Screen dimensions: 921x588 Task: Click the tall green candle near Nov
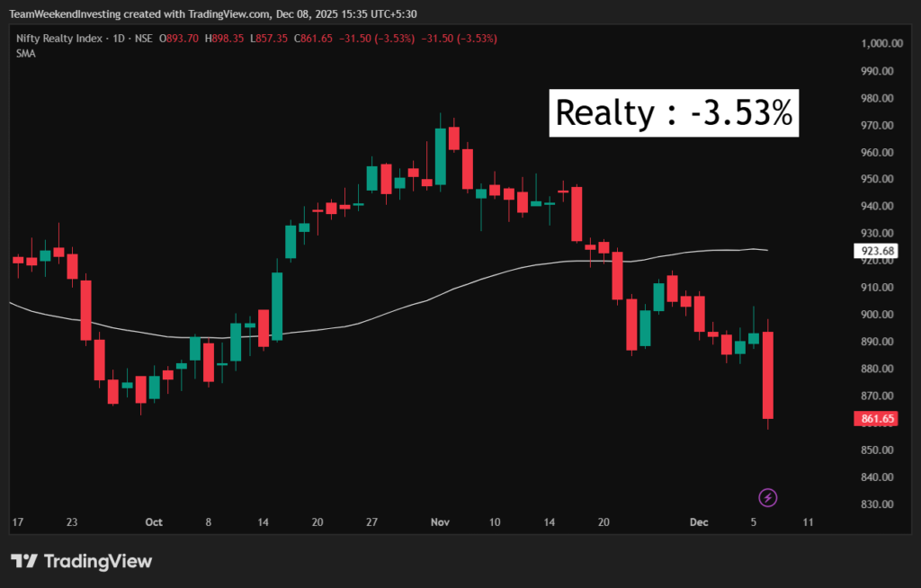tap(440, 156)
